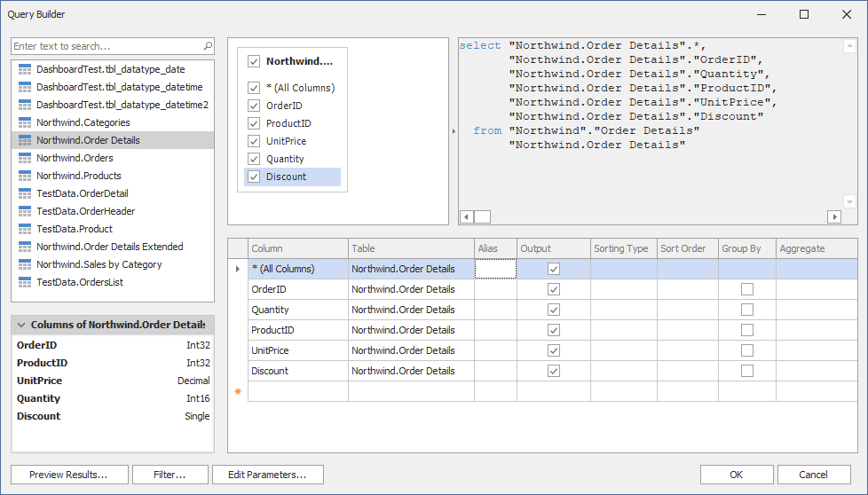Click the table search text field
This screenshot has height=495, width=868.
pos(107,46)
